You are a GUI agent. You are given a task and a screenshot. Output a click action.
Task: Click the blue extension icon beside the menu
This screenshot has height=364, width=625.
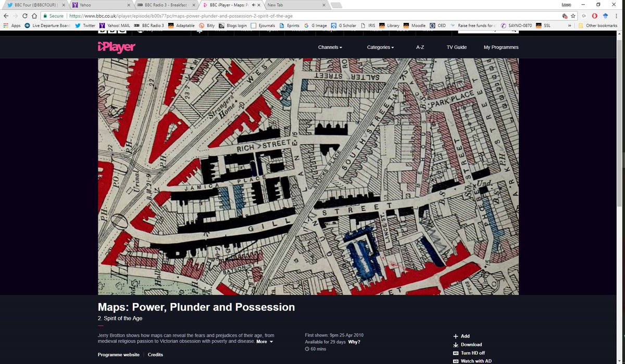[606, 16]
